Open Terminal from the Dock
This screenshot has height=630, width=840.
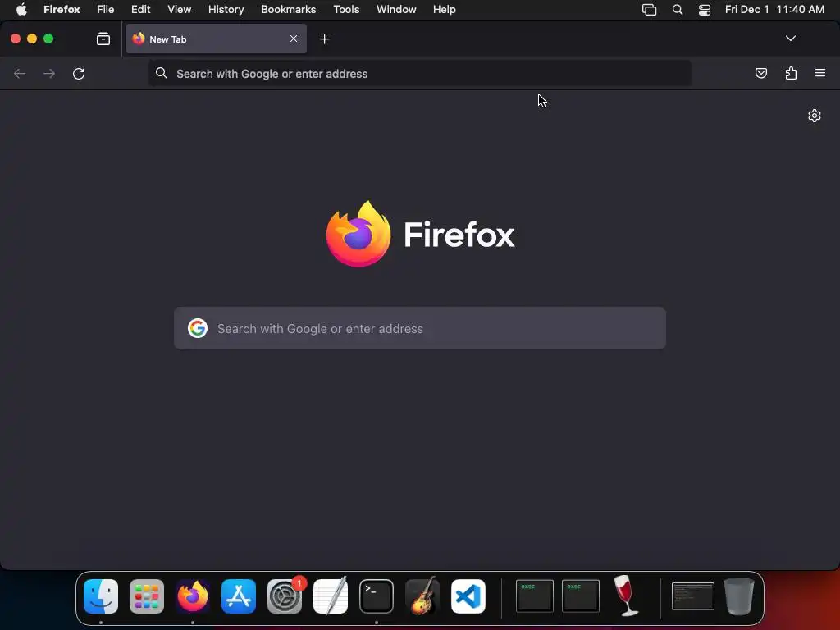tap(376, 596)
